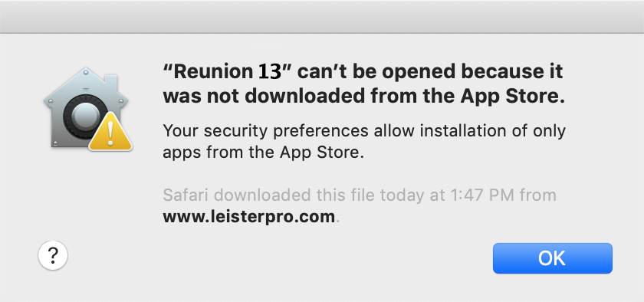Click the safe dial in the Gatekeeper icon

pyautogui.click(x=82, y=117)
